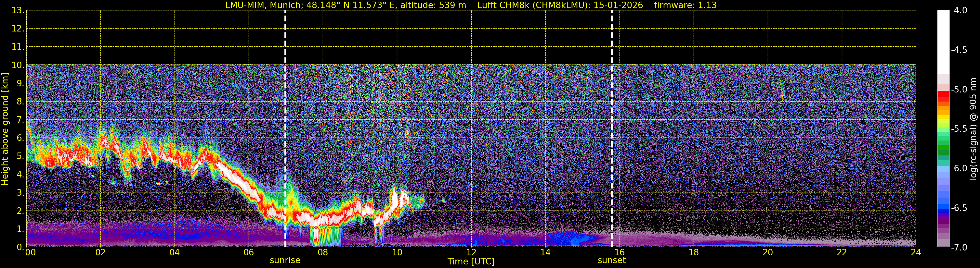This screenshot has height=268, width=980.
Task: Click the "11." height axis tick label
Action: 18,47
